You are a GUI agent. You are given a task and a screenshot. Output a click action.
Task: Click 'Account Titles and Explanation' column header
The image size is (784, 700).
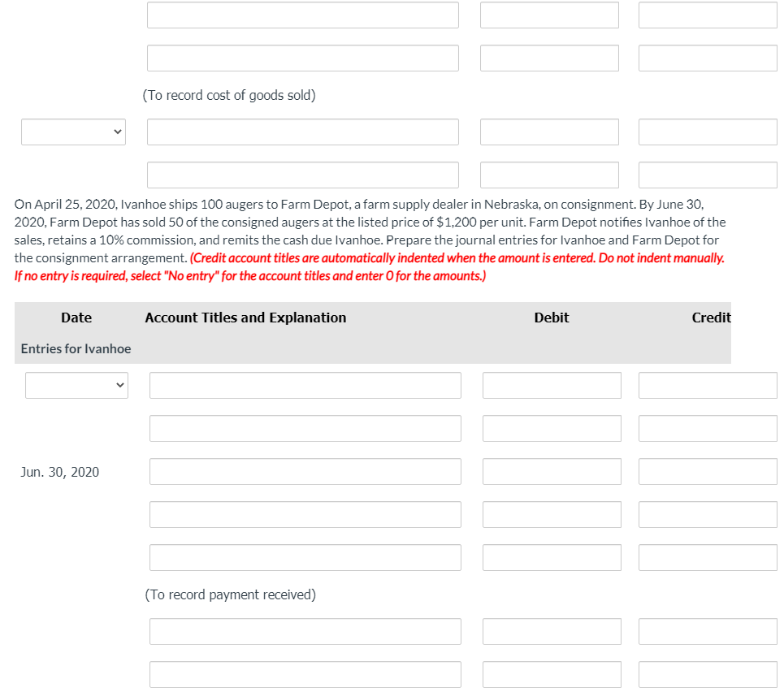coord(245,318)
